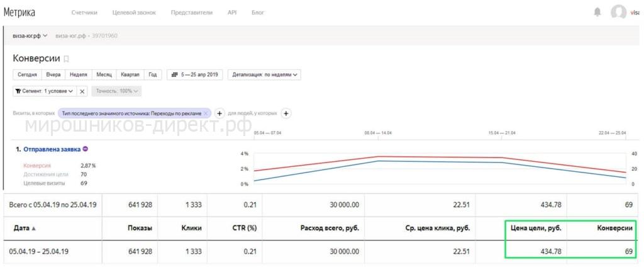Viewport: 644px width, 267px height.
Task: Go to the Счетчики menu item
Action: click(x=84, y=13)
